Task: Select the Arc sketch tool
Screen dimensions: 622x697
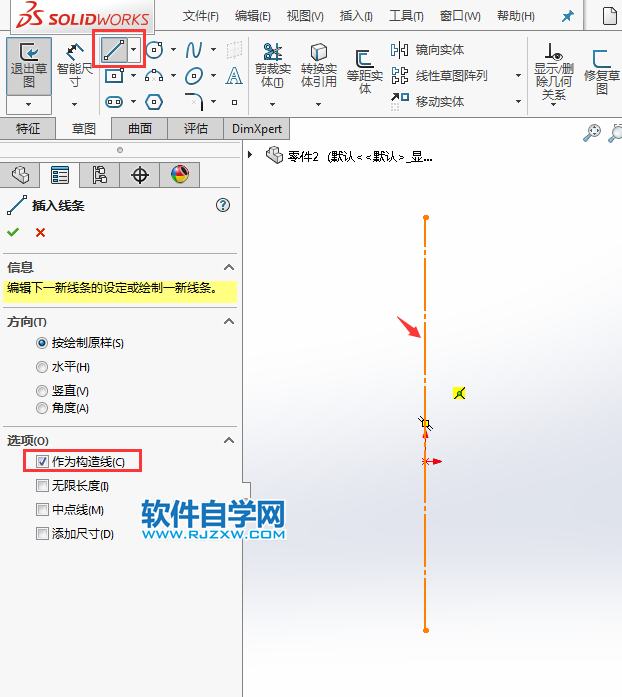Action: coord(154,76)
